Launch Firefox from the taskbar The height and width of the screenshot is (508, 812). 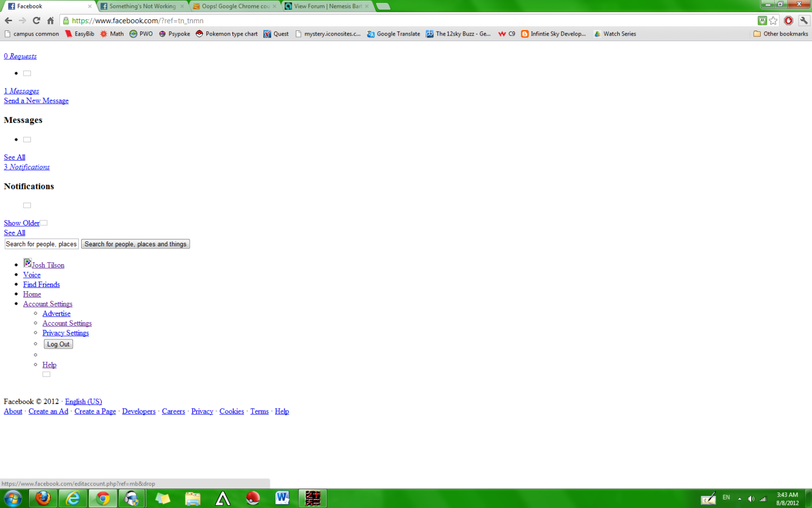pyautogui.click(x=43, y=498)
